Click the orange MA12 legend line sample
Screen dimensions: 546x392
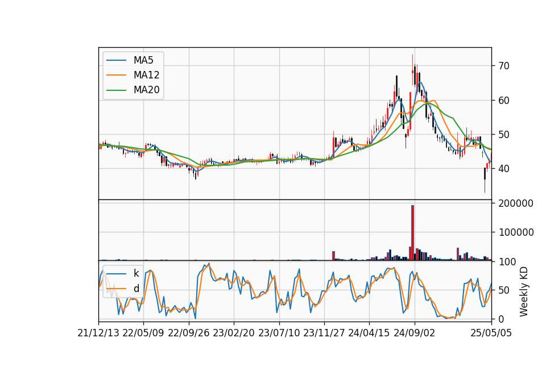point(116,75)
